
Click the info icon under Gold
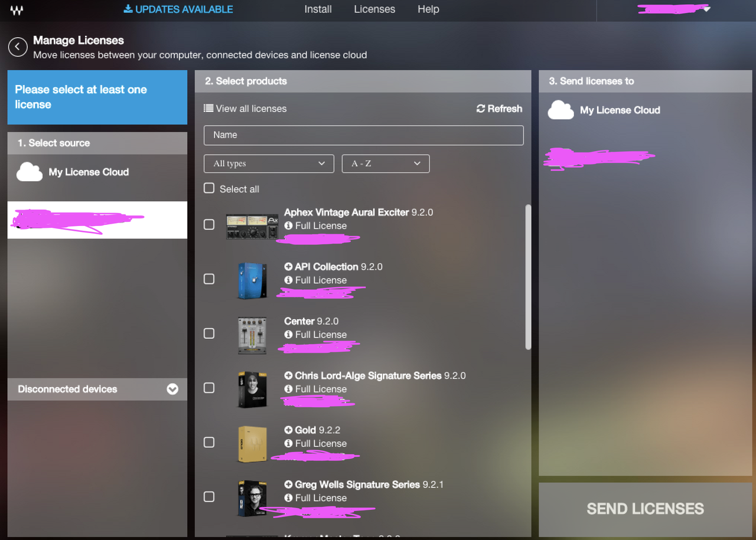[x=288, y=443]
